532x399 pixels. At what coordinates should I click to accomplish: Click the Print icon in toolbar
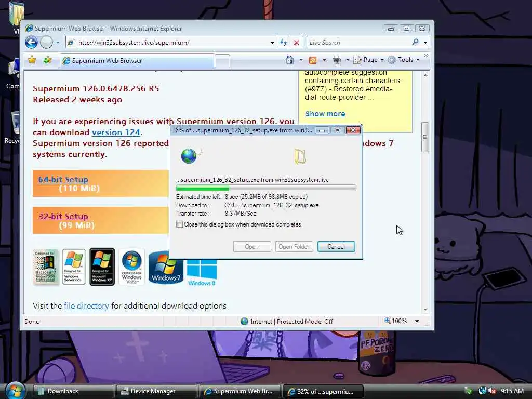(337, 60)
